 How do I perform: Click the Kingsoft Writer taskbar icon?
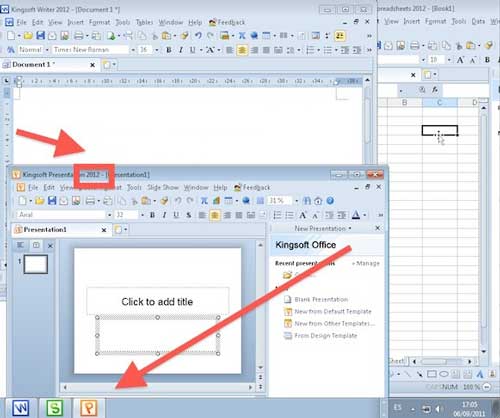[x=20, y=407]
